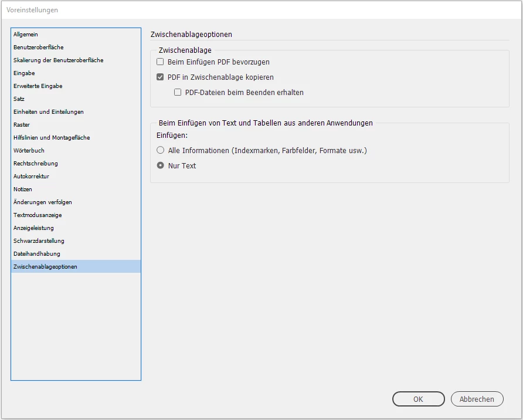
Task: Select Raster in category list
Action: [76, 124]
